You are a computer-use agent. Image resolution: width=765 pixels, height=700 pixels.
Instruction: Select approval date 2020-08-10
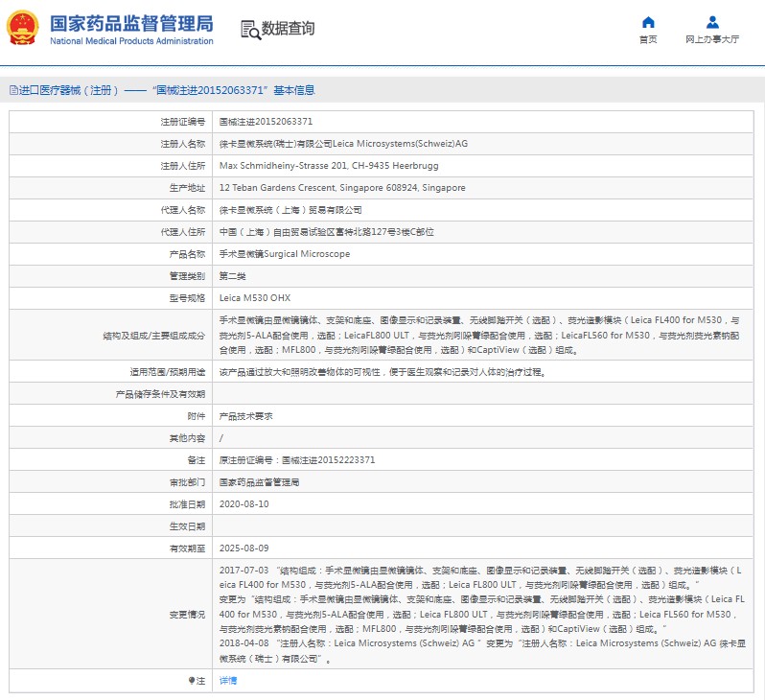click(x=243, y=504)
